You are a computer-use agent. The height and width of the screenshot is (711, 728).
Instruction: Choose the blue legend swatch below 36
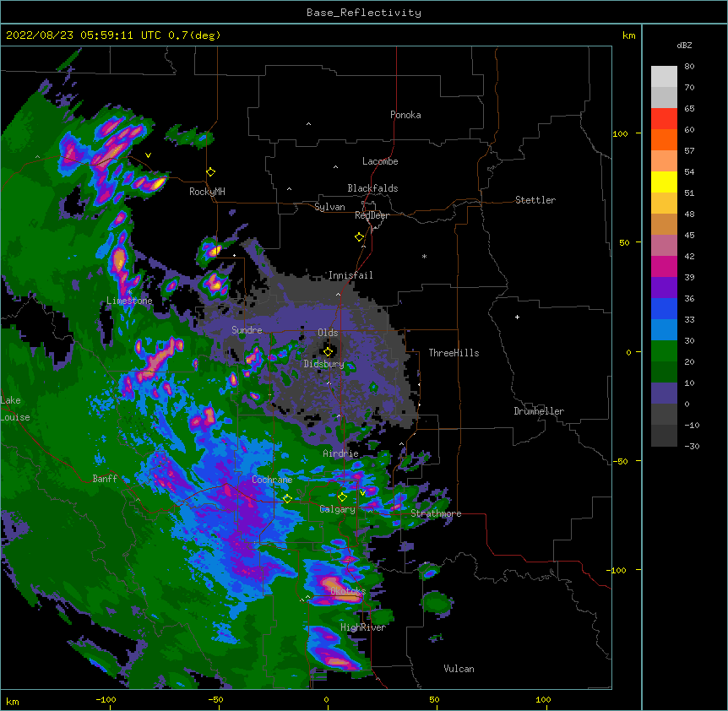pyautogui.click(x=664, y=308)
